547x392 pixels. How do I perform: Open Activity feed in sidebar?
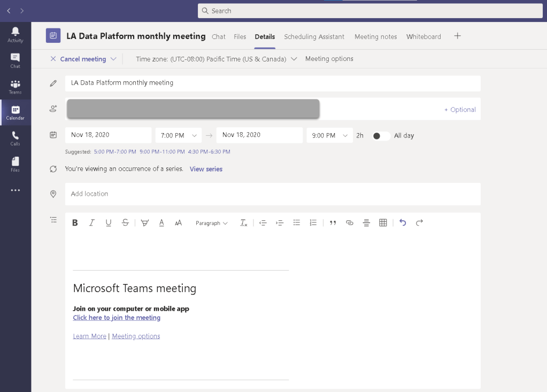[x=15, y=35]
